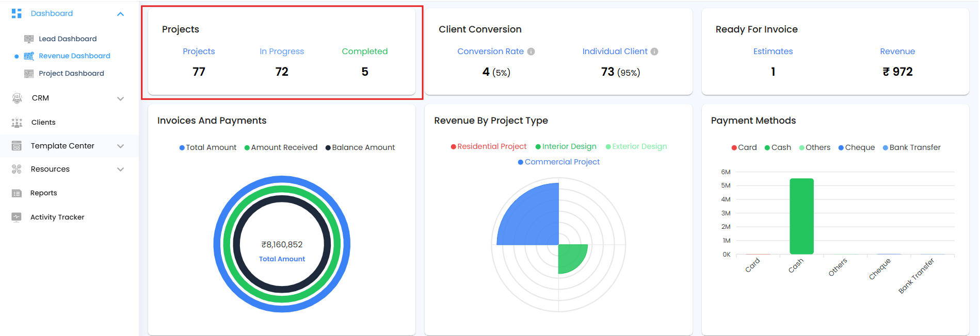
Task: Click the In Progress label
Action: click(282, 52)
